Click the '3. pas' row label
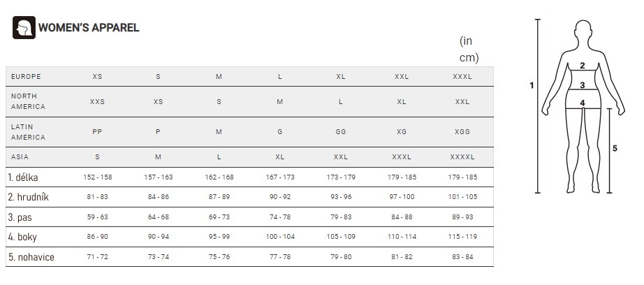The image size is (644, 285). (x=20, y=217)
